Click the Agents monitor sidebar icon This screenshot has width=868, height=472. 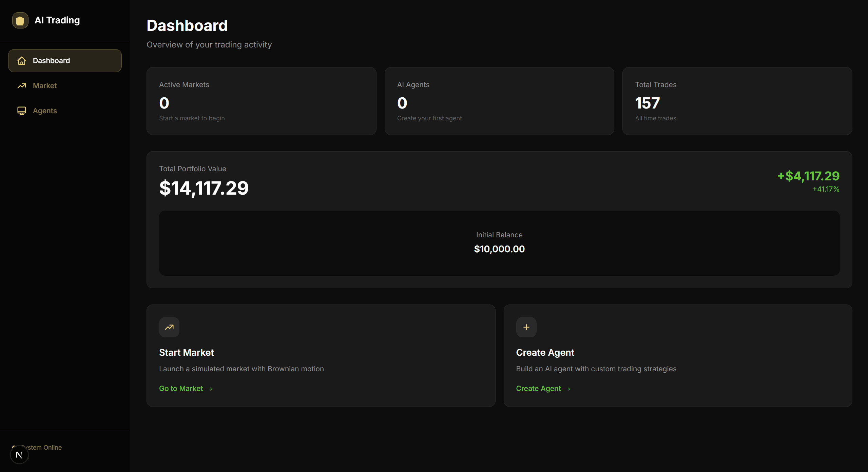[22, 111]
